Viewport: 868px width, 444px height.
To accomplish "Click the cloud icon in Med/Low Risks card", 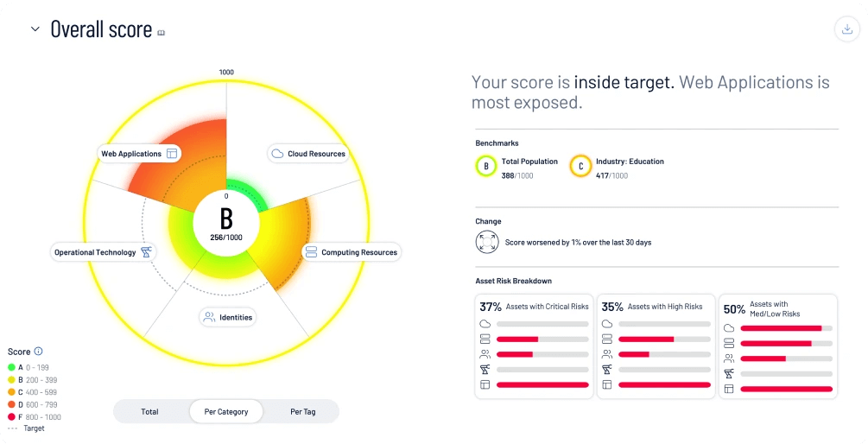I will click(x=729, y=328).
